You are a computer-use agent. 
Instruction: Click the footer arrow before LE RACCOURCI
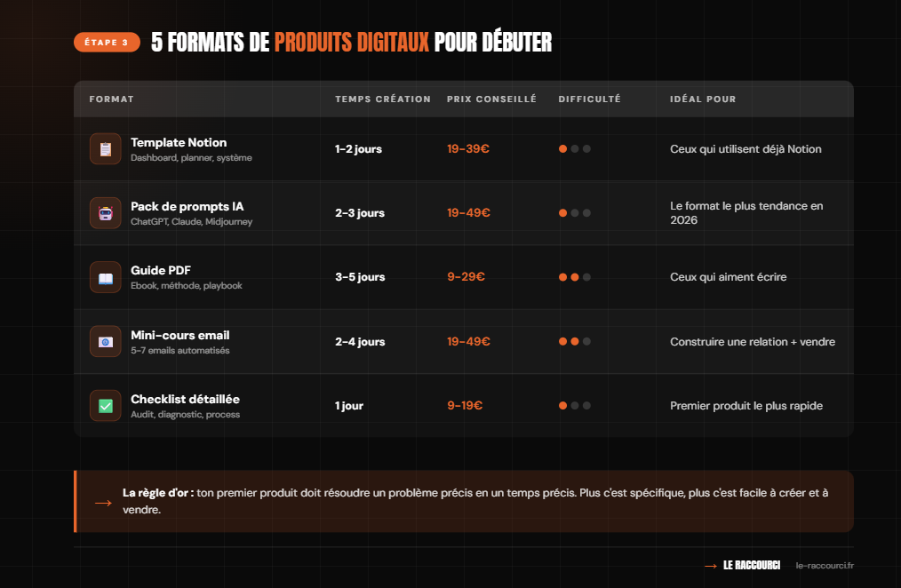(711, 566)
